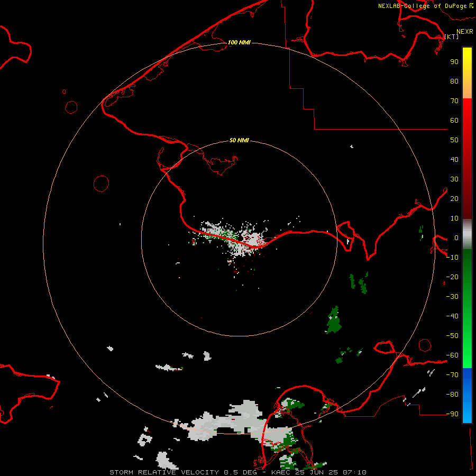Click the positive 20 value on the velocity scale
The width and height of the screenshot is (476, 476).
454,199
